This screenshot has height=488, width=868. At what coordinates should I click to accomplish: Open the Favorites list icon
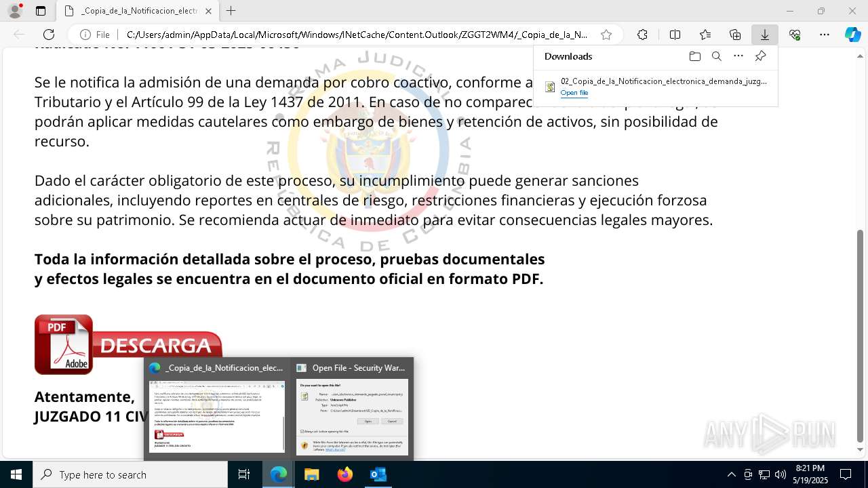[705, 35]
